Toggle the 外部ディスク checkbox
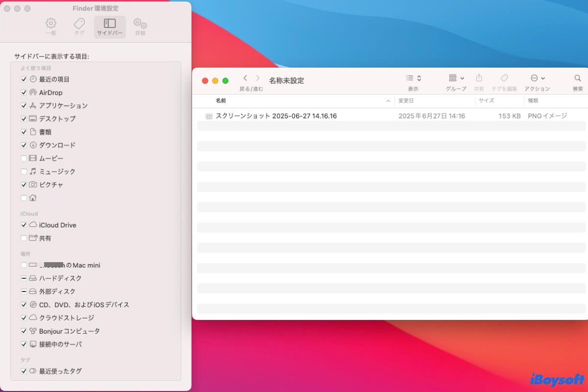The image size is (588, 392). point(24,292)
